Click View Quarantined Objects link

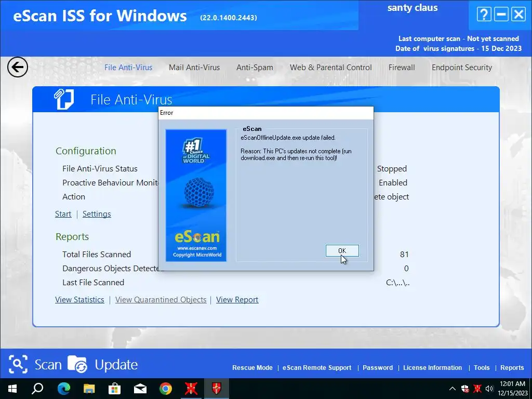coord(161,300)
